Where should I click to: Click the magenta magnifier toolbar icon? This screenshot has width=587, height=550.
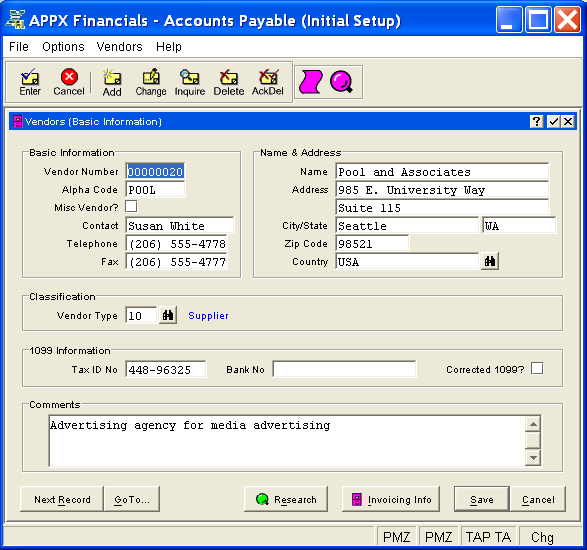341,82
